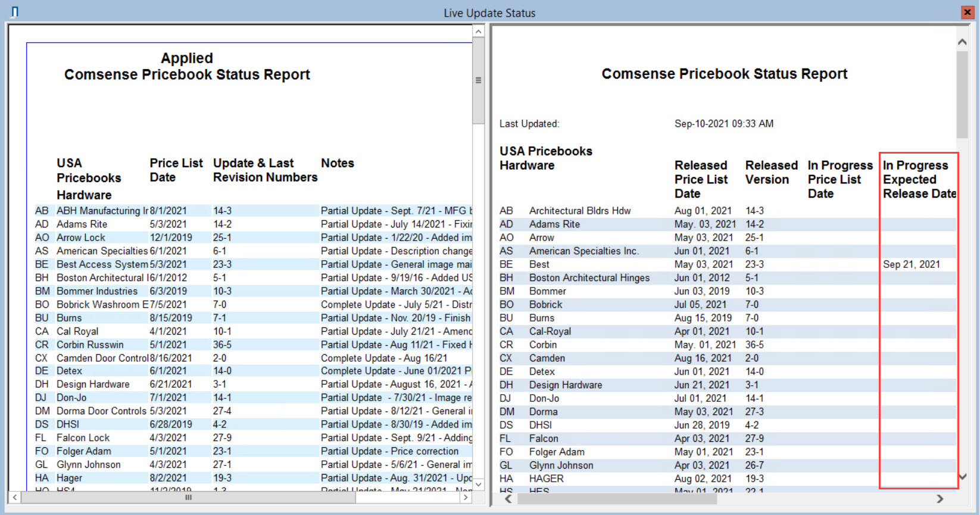Select 'Boston Architectural Hinges' in right report
The width and height of the screenshot is (980, 515).
click(589, 278)
